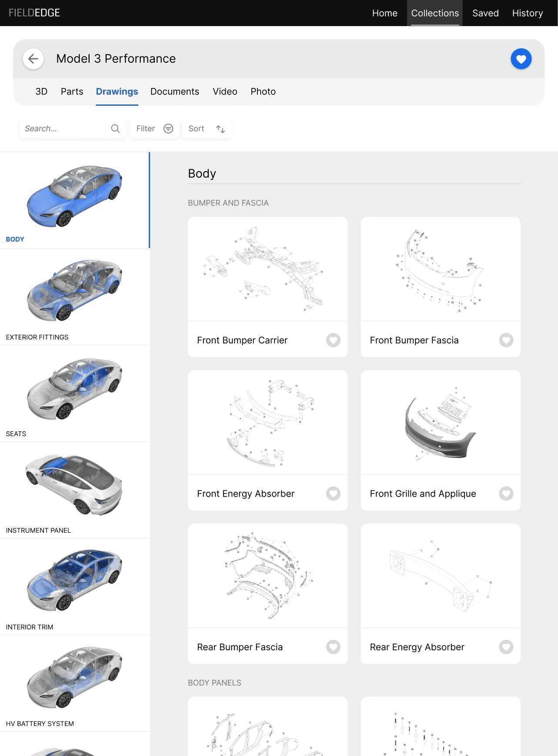Click the INSTRUMENT PANEL sidebar label
558x756 pixels.
click(x=38, y=531)
